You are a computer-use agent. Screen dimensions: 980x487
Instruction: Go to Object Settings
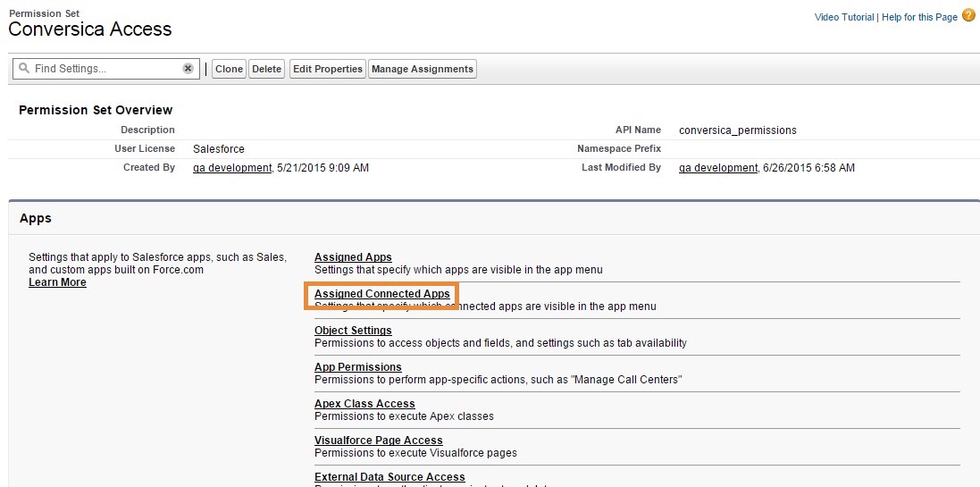click(353, 331)
